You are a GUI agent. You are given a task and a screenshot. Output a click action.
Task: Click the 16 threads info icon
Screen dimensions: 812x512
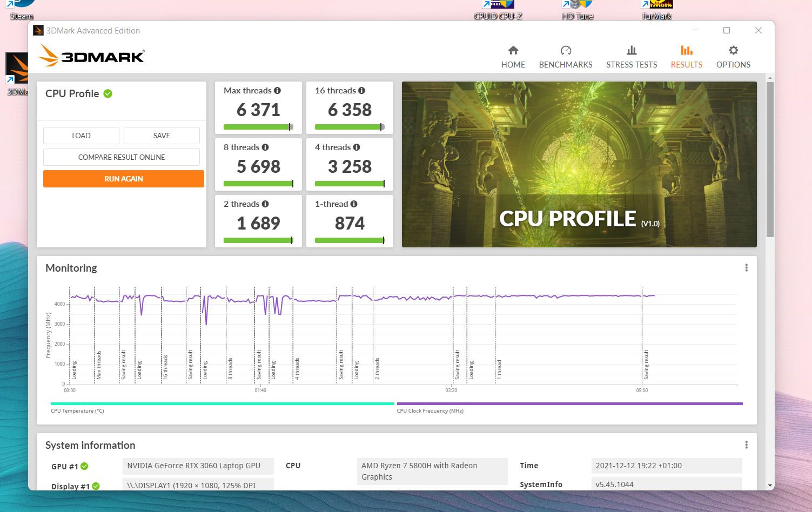[361, 91]
